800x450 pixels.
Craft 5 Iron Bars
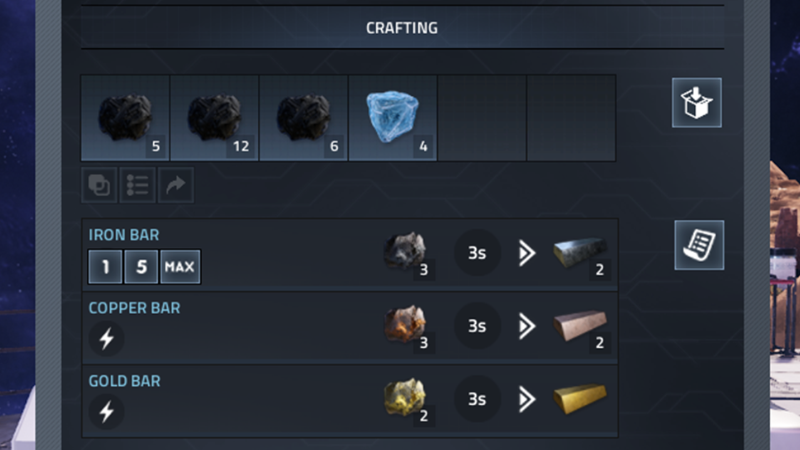tap(141, 266)
